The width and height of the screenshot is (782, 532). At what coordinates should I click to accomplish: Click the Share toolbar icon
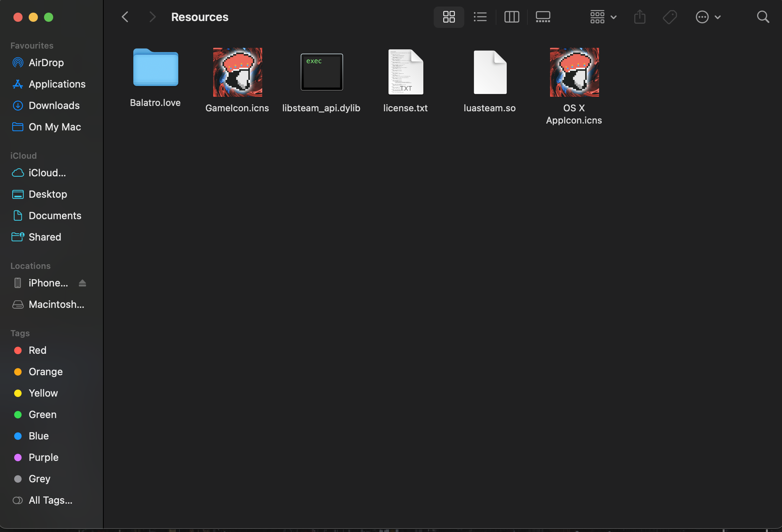tap(640, 17)
